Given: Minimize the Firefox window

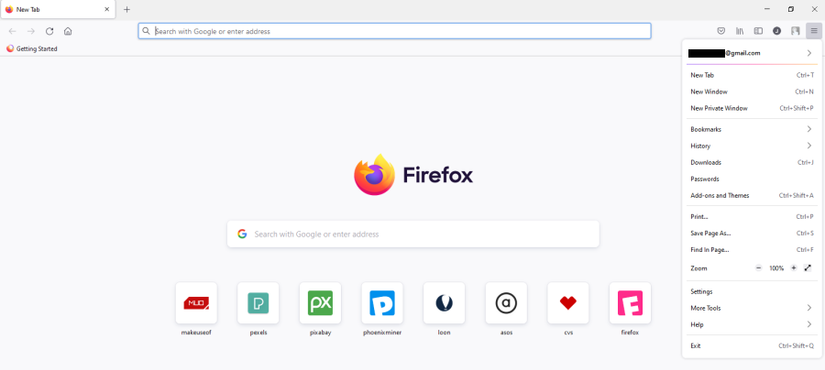Looking at the screenshot, I should 767,9.
